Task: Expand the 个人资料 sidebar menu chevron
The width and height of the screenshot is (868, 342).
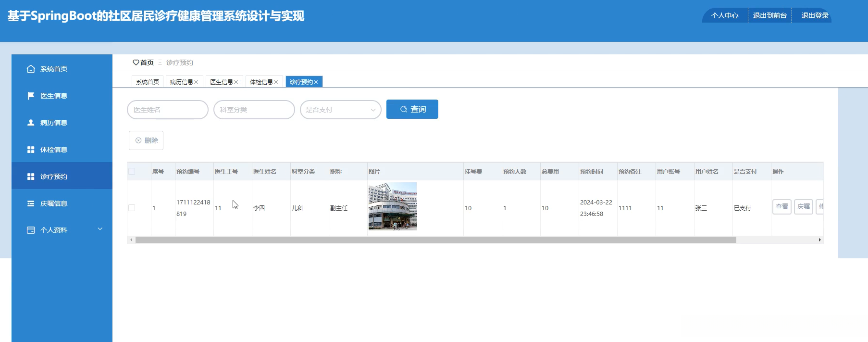Action: [100, 229]
